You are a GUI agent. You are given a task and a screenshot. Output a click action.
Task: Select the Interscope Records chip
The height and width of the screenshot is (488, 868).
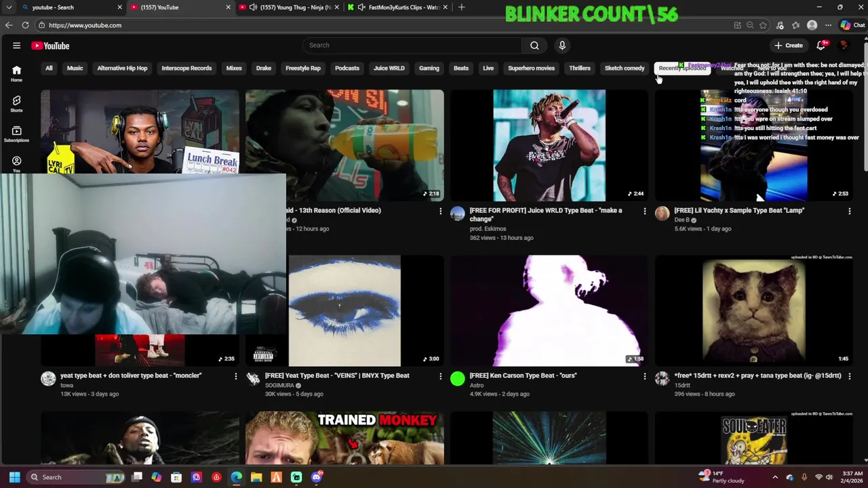pyautogui.click(x=186, y=68)
